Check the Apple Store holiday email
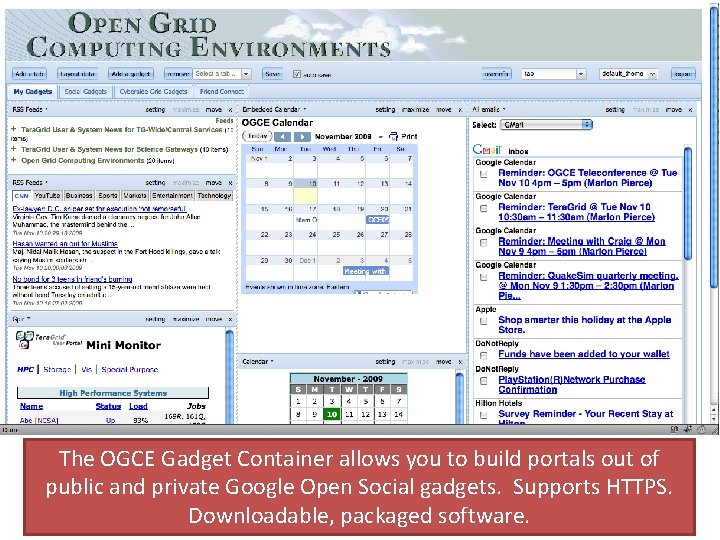This screenshot has width=720, height=540. (484, 321)
